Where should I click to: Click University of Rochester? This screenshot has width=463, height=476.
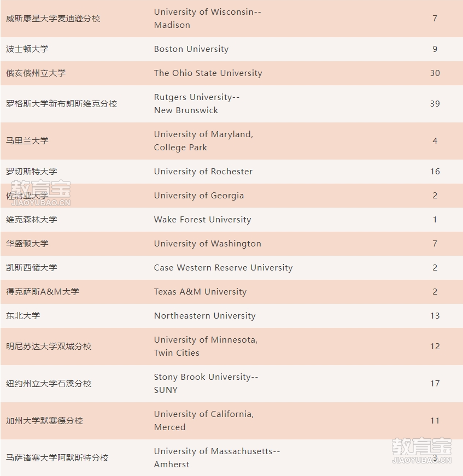click(x=203, y=171)
